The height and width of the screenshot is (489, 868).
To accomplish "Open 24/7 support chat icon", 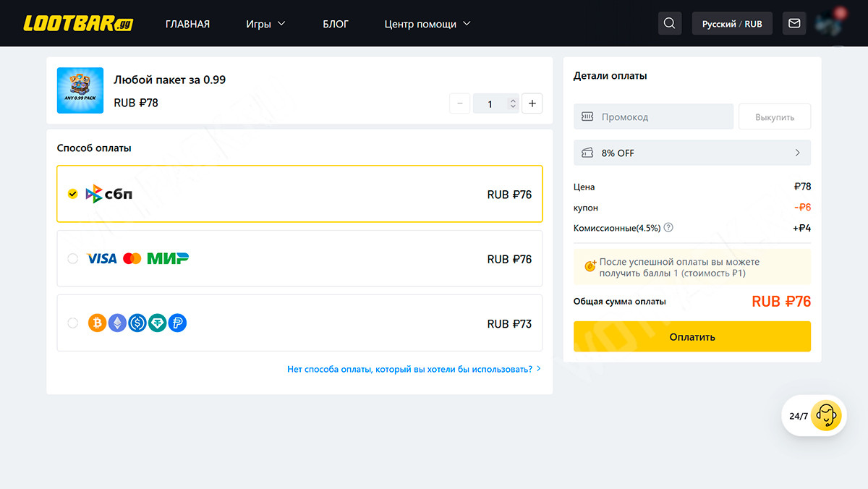I will point(825,416).
